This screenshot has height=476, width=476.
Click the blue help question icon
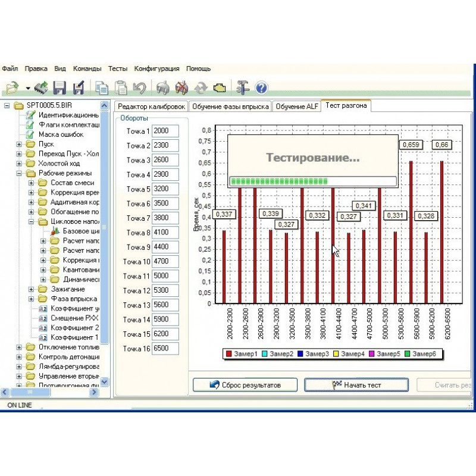point(261,88)
